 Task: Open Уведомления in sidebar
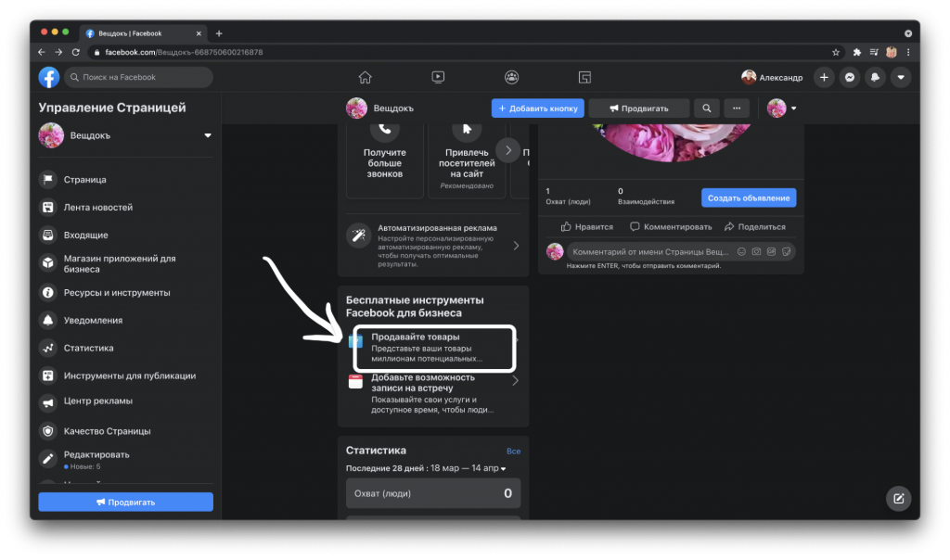click(125, 320)
